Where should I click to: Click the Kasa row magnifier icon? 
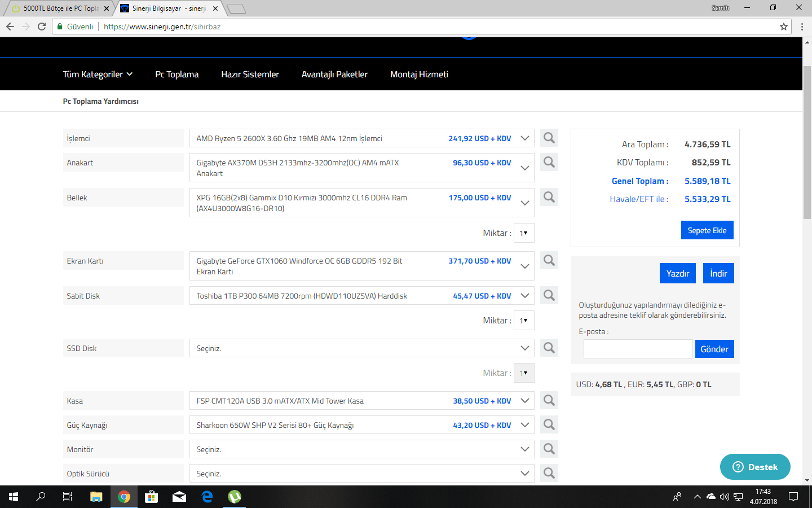(x=549, y=400)
